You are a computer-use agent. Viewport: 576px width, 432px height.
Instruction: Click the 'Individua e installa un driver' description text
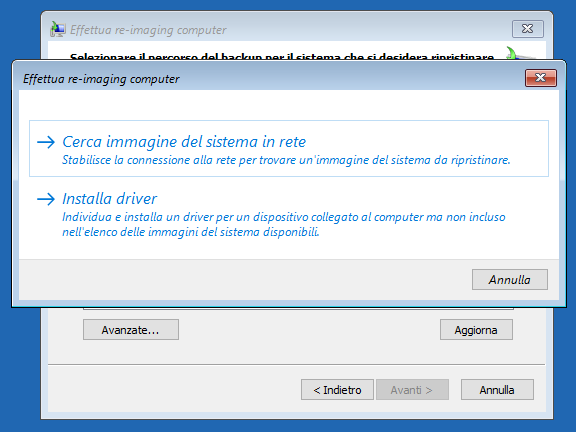pos(284,224)
